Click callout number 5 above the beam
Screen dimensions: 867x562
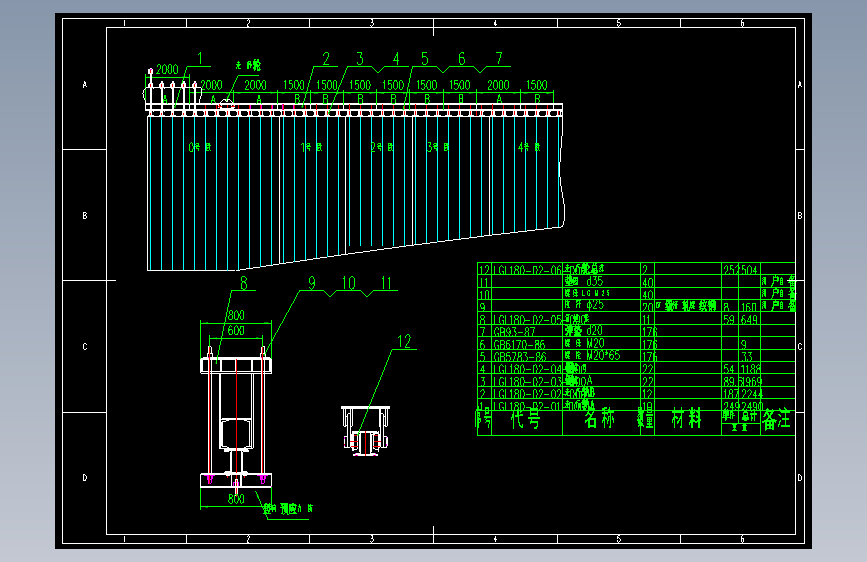[x=425, y=59]
